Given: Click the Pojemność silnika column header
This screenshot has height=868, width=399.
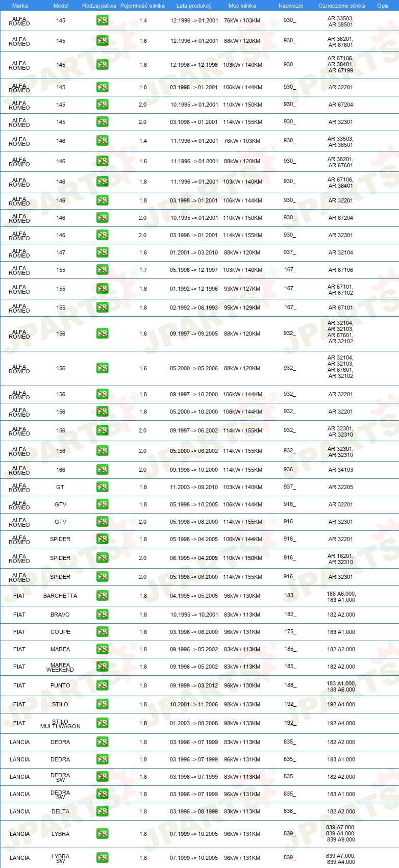Looking at the screenshot, I should [142, 6].
